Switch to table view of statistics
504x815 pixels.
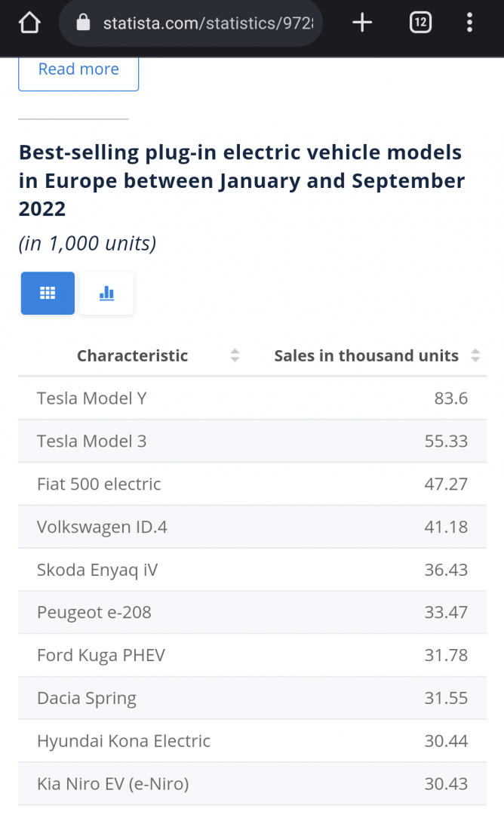click(x=48, y=293)
